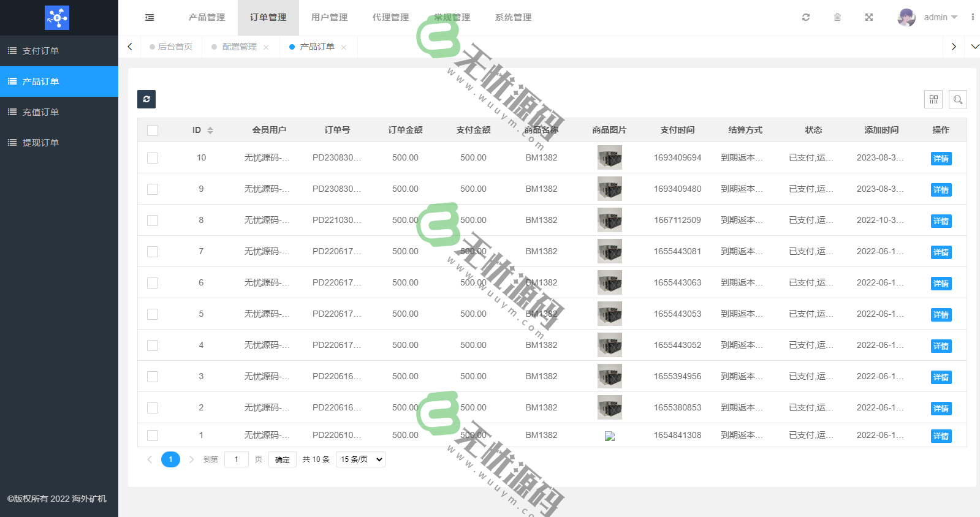Enter fullscreen with the expand icon
This screenshot has width=980, height=517.
click(x=869, y=17)
